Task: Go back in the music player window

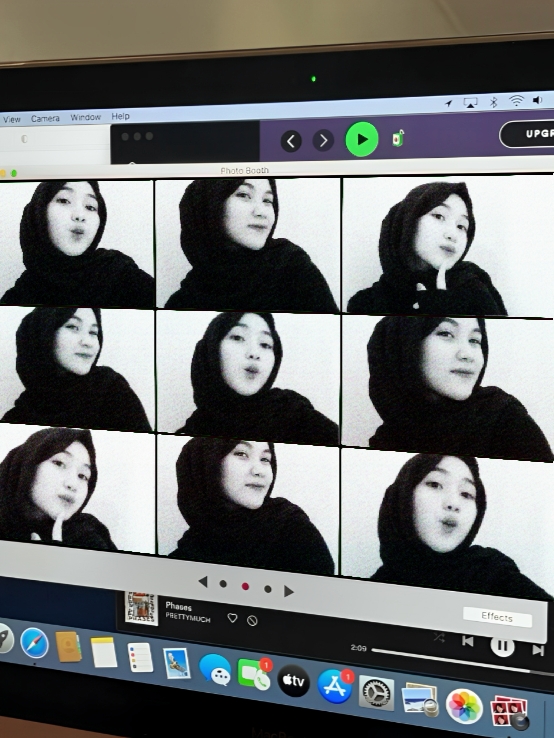Action: pos(291,141)
